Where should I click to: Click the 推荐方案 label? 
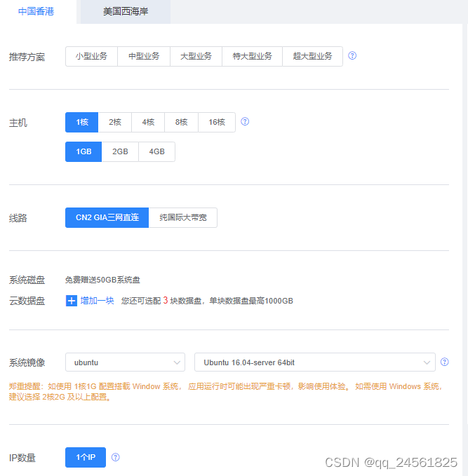pyautogui.click(x=27, y=57)
